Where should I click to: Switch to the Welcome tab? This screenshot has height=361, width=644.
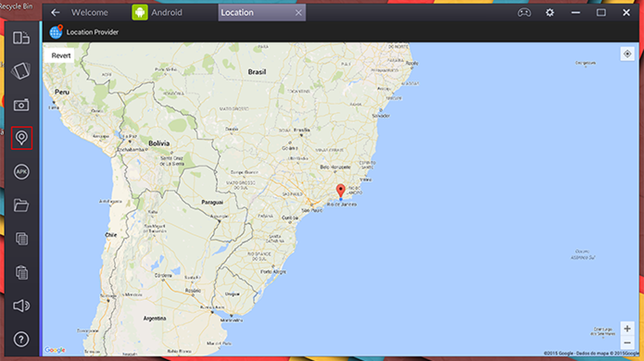pyautogui.click(x=90, y=12)
